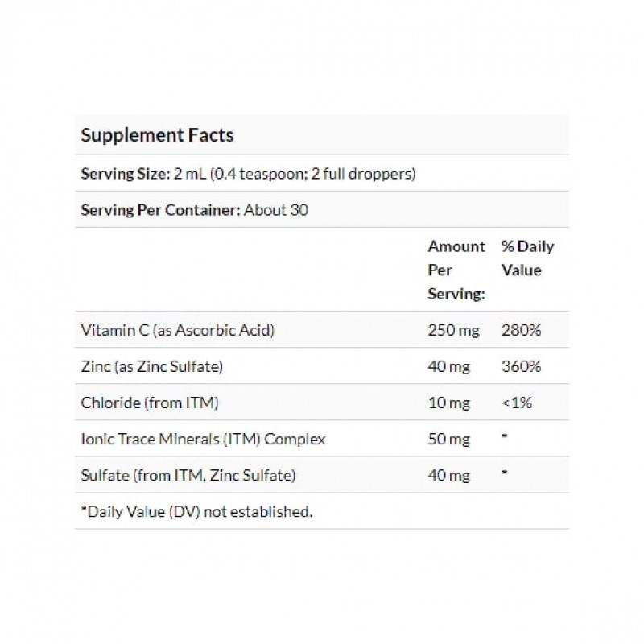Screen dimensions: 644x644
Task: Click the 280% daily value
Action: pos(521,329)
